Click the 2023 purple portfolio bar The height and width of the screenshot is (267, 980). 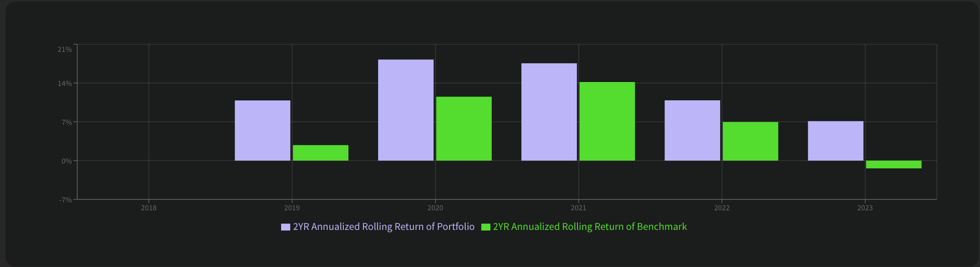835,141
